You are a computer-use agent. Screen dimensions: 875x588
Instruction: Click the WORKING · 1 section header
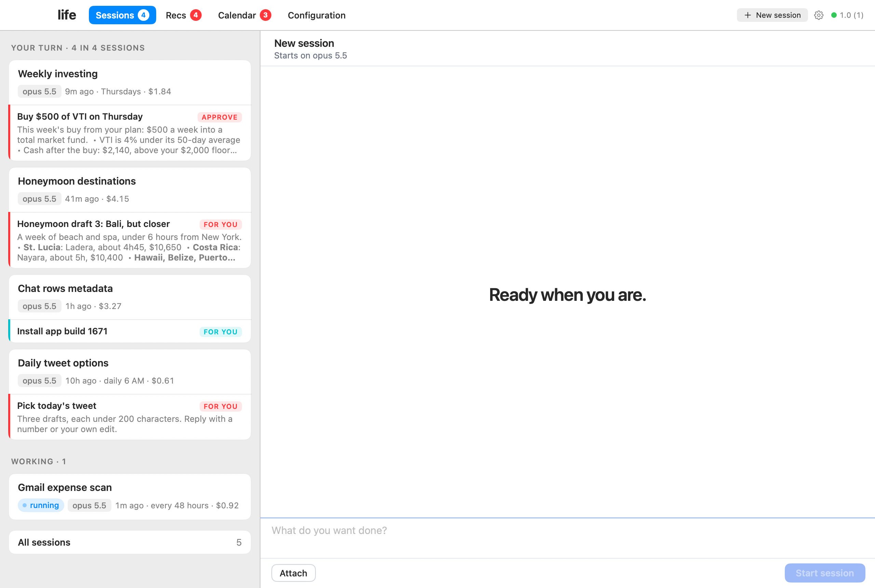pyautogui.click(x=39, y=462)
